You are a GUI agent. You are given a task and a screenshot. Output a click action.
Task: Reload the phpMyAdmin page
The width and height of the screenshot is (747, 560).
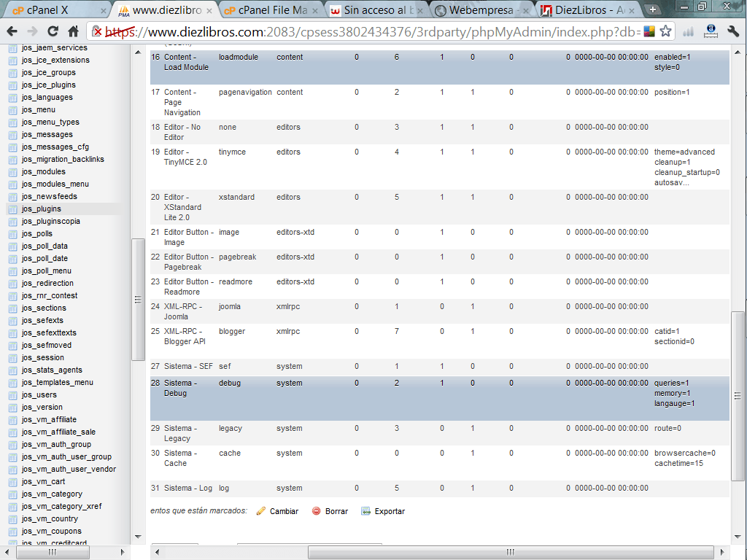[x=53, y=31]
